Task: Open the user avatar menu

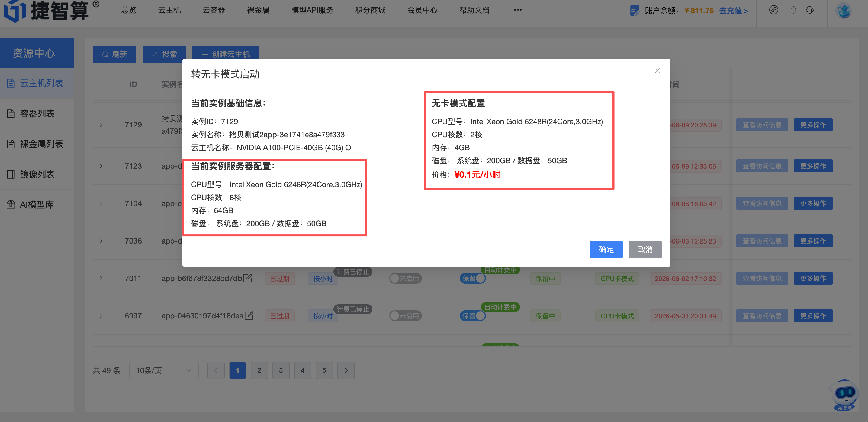Action: tap(844, 11)
